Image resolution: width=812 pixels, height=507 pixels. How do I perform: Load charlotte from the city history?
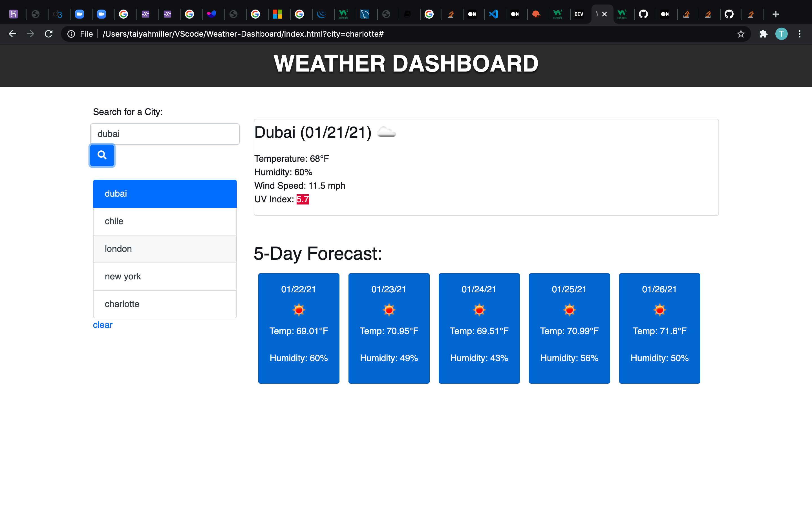tap(165, 304)
